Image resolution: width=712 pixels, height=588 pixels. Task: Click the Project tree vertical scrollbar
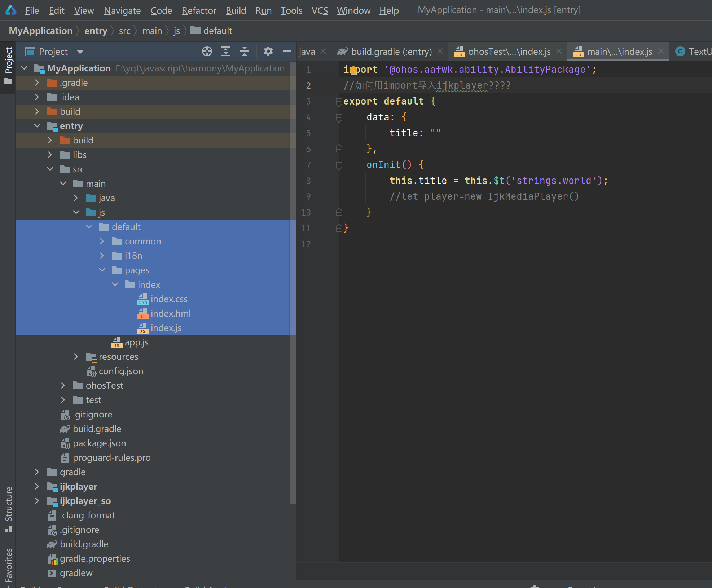[x=293, y=283]
